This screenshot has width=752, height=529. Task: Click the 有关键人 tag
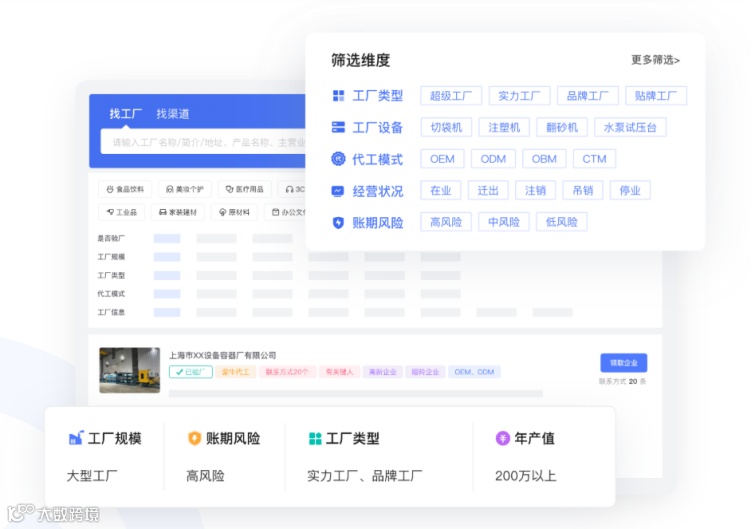(339, 372)
